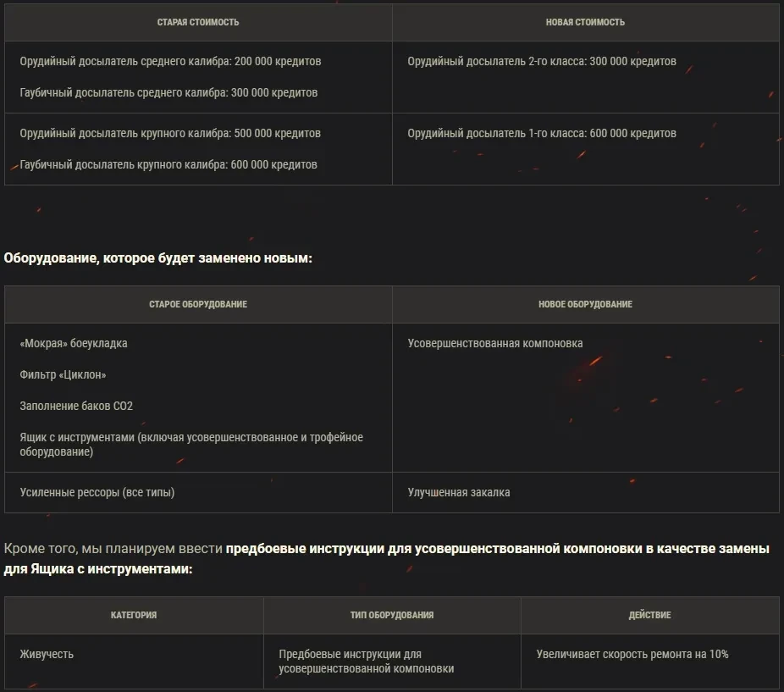
Task: Click the «Новое оборудование» column header
Action: (585, 304)
